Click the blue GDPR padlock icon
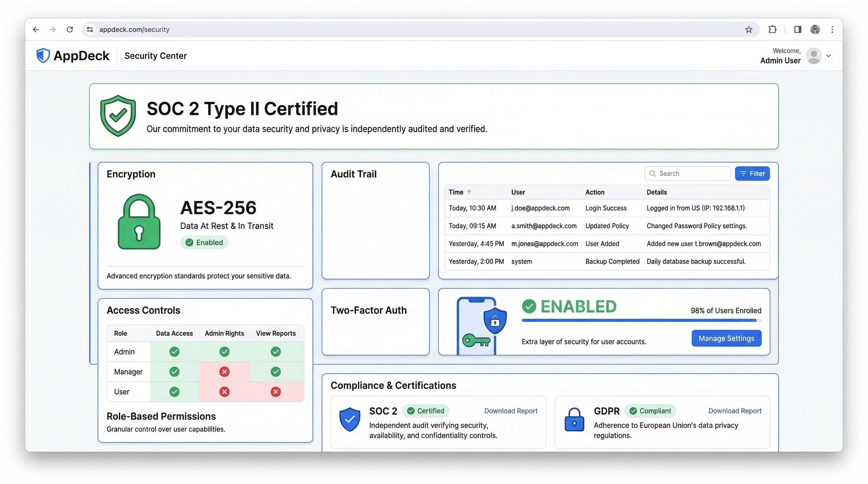Viewport: 868px width, 484px height. 574,419
